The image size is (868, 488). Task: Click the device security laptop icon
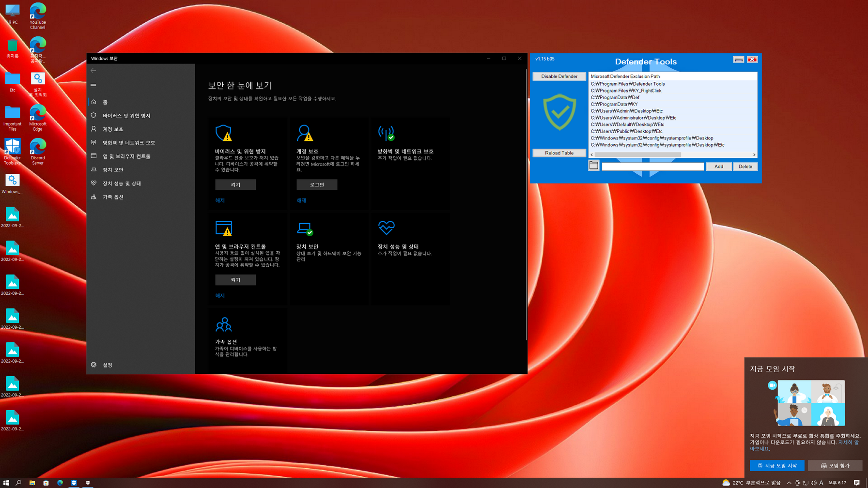tap(305, 228)
